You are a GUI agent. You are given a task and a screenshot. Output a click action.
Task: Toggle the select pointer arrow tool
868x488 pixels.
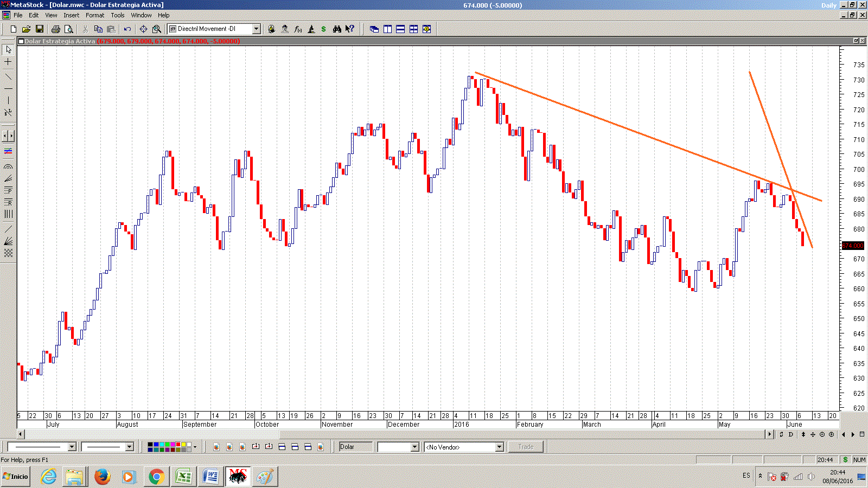[x=8, y=49]
